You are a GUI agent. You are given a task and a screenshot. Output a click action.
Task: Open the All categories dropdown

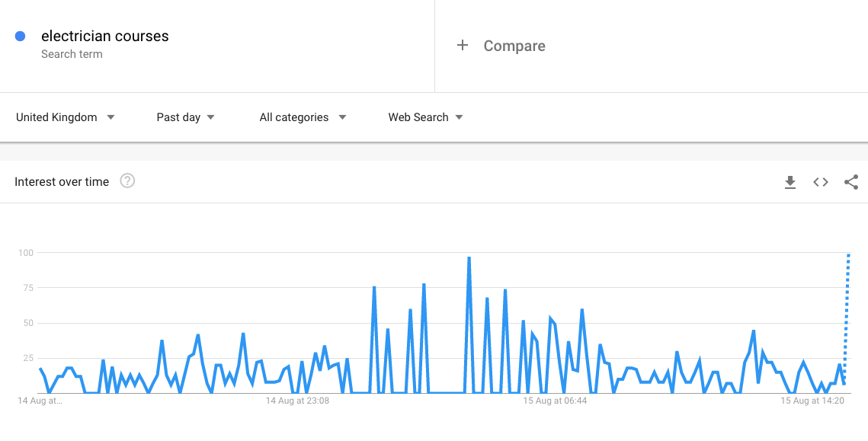pyautogui.click(x=303, y=117)
